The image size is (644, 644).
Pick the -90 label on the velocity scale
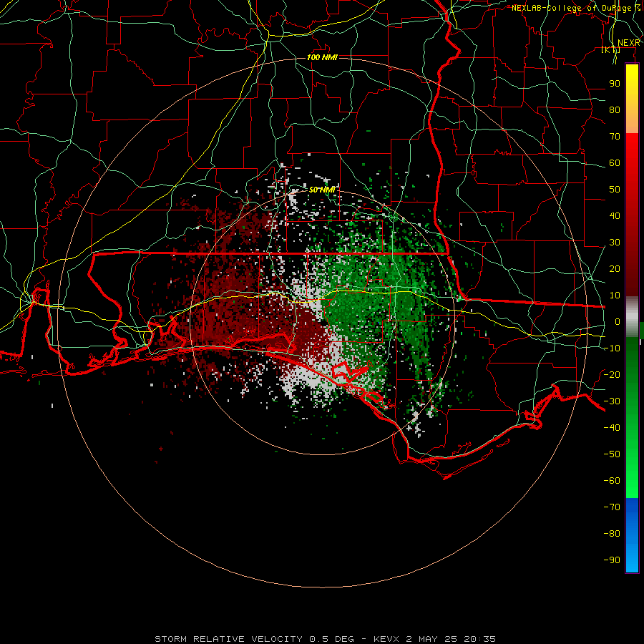[612, 560]
